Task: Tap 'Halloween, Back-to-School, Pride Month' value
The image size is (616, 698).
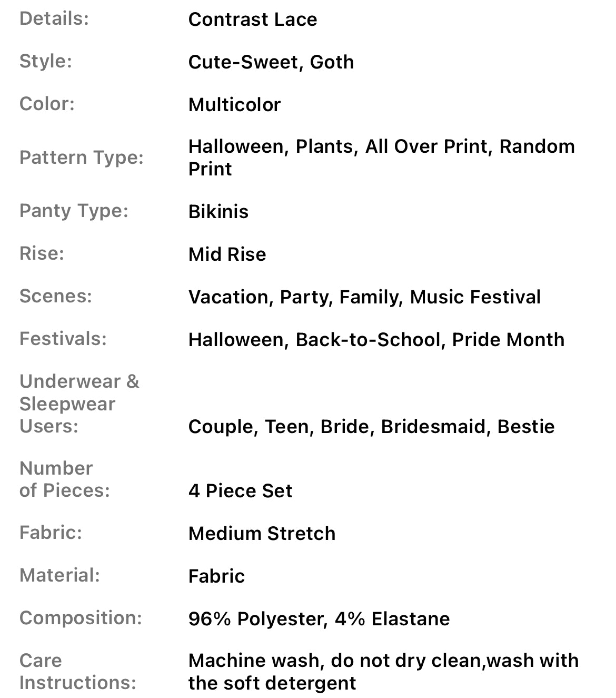Action: tap(376, 340)
